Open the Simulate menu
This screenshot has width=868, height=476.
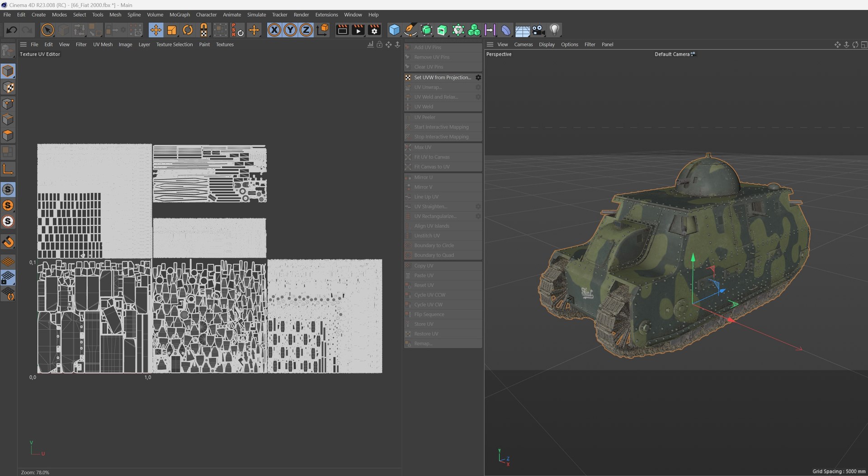(256, 14)
